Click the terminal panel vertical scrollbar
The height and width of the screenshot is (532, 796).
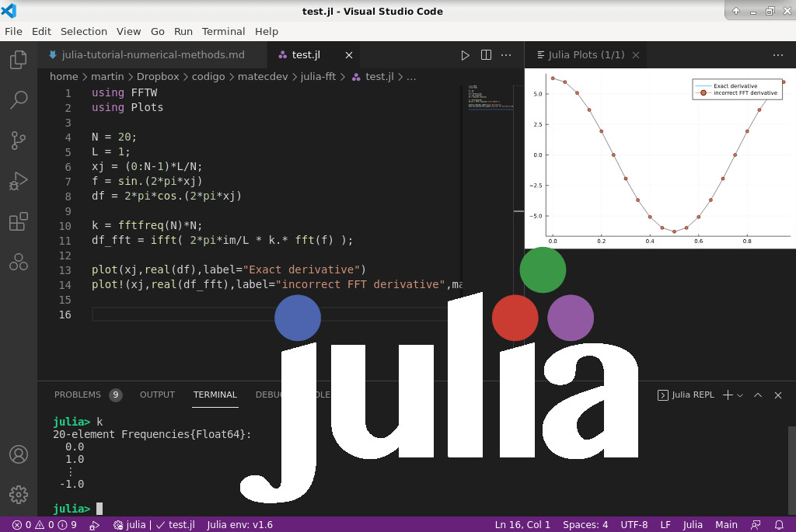click(x=791, y=458)
